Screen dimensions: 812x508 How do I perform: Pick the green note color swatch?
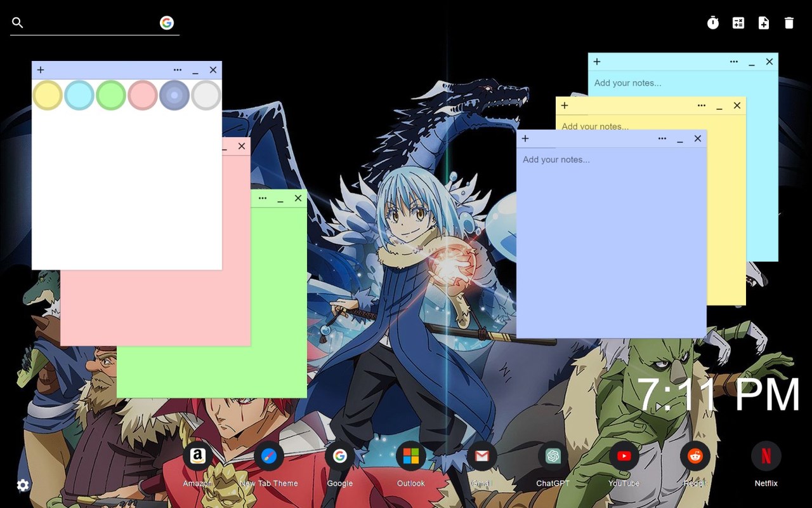tap(111, 95)
